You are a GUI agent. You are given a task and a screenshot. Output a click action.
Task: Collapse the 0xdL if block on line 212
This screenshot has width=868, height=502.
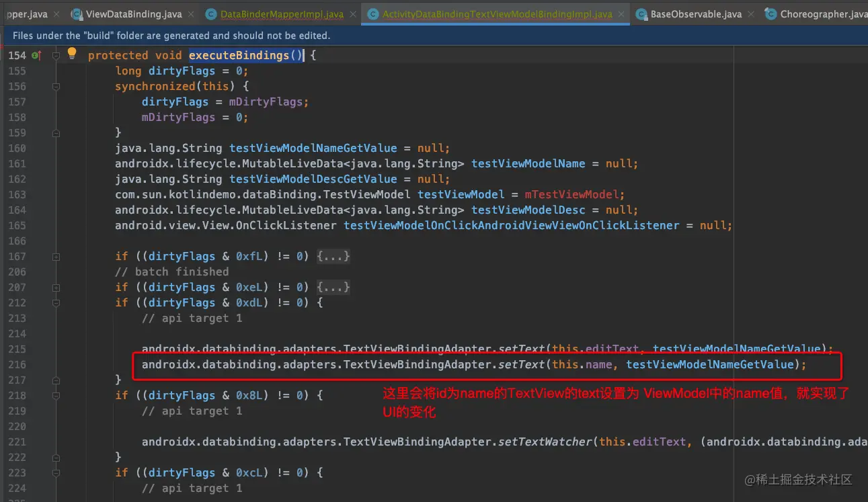[x=56, y=302]
